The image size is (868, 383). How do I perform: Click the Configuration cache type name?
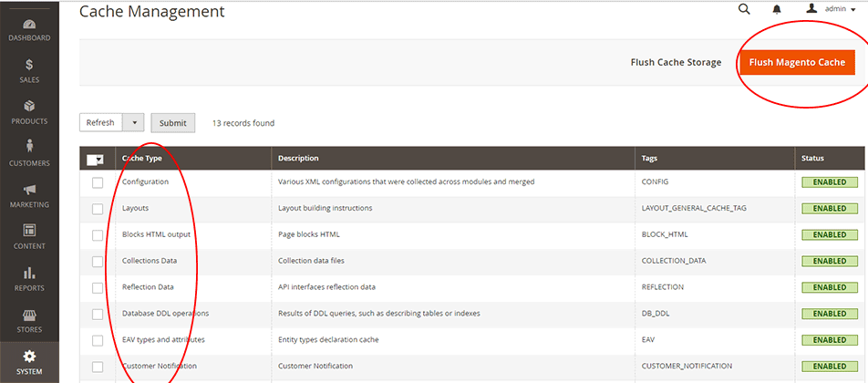coord(145,181)
